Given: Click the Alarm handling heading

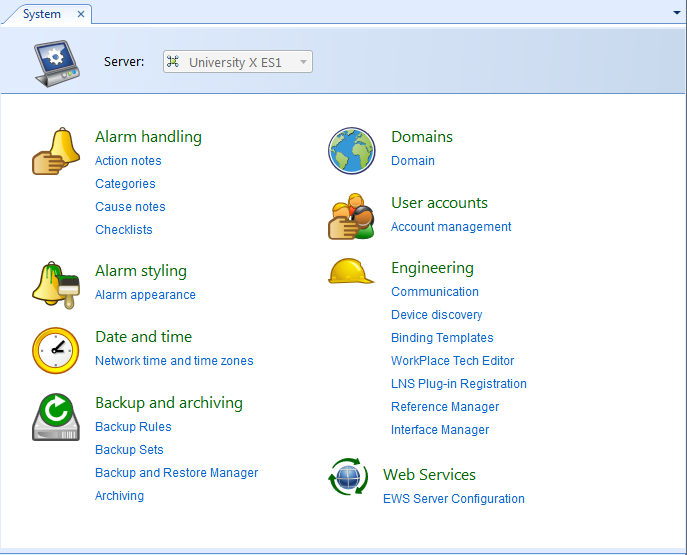Looking at the screenshot, I should [x=149, y=137].
